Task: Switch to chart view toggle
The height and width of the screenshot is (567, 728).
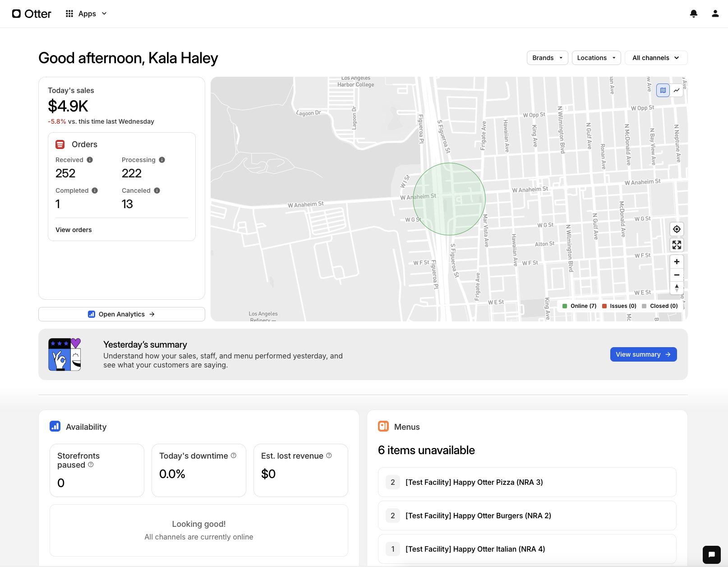Action: click(x=677, y=90)
